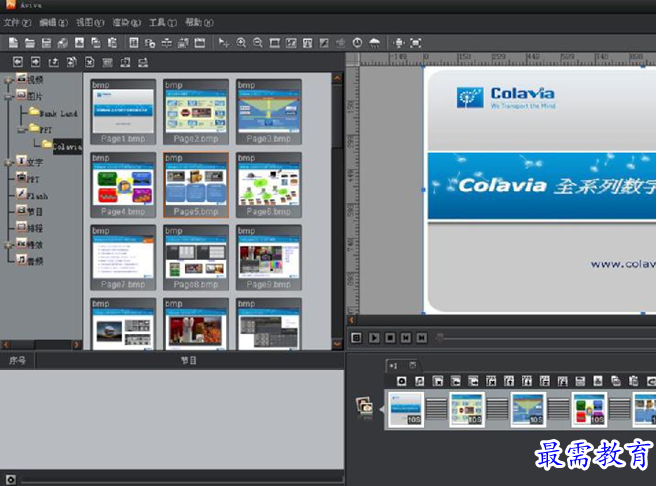This screenshot has height=486, width=659.
Task: Click the delete file X icon in resource toolbar
Action: [90, 62]
